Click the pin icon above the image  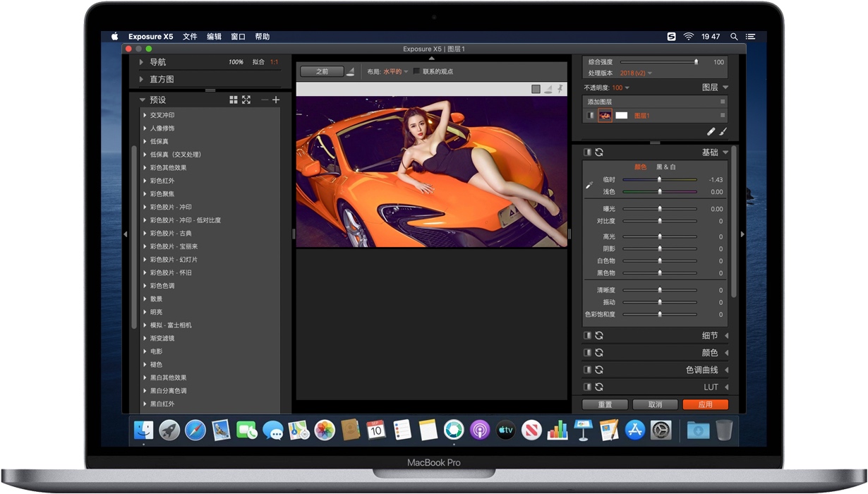(560, 89)
